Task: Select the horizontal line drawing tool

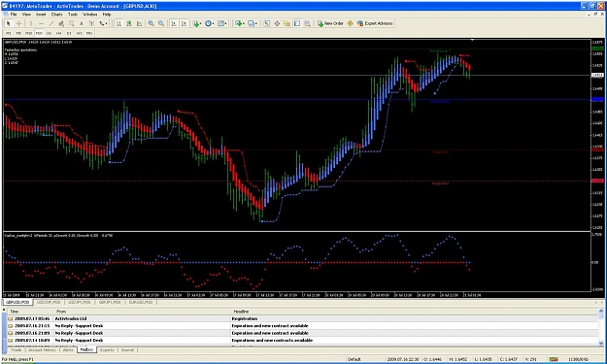Action: (41, 23)
